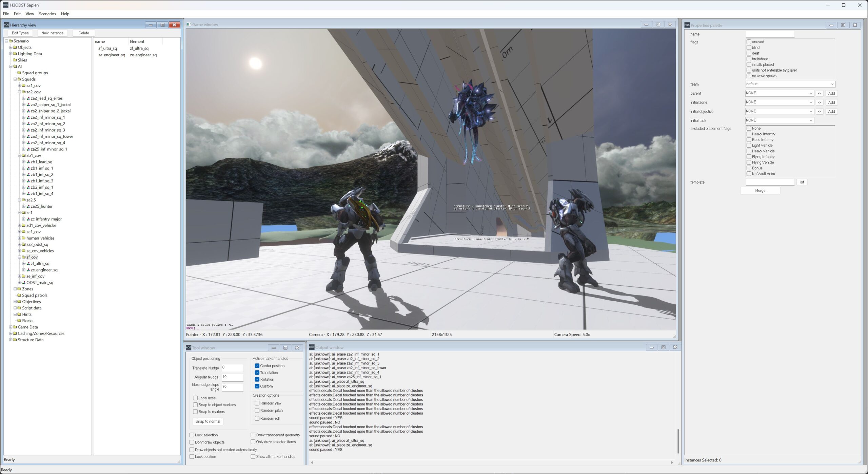Open the View menu
Image resolution: width=868 pixels, height=474 pixels.
(29, 14)
